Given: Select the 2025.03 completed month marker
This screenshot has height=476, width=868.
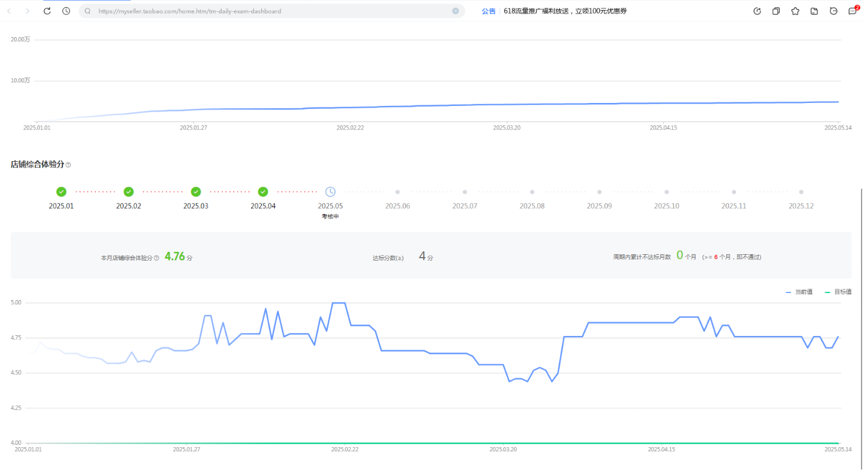Looking at the screenshot, I should 196,192.
